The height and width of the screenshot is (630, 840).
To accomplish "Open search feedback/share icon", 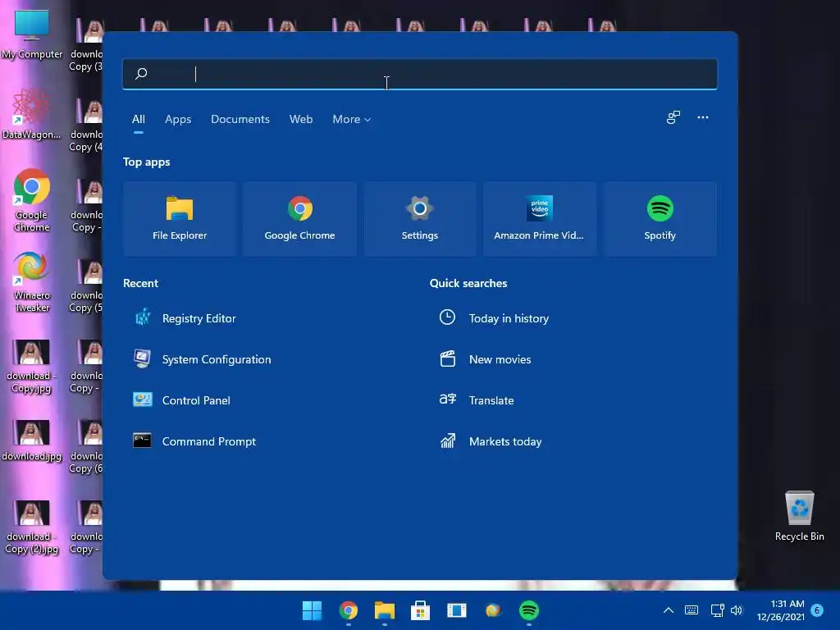I will click(x=673, y=117).
